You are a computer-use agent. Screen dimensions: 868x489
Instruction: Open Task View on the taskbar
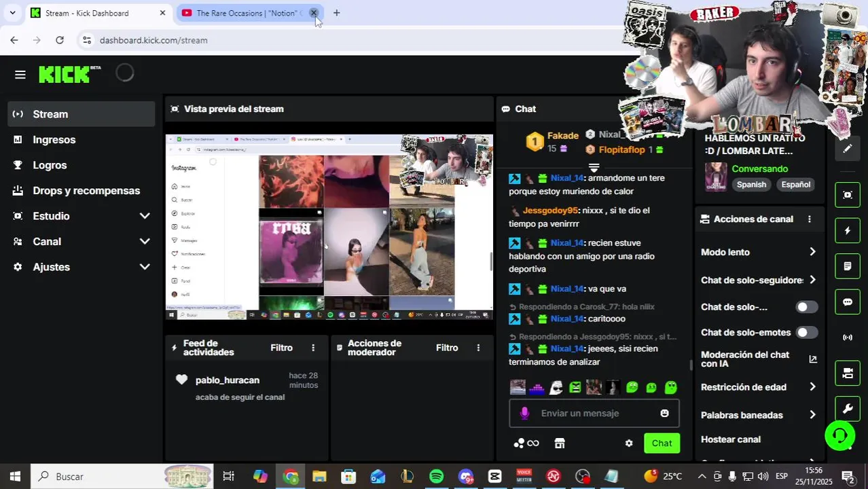tap(229, 477)
